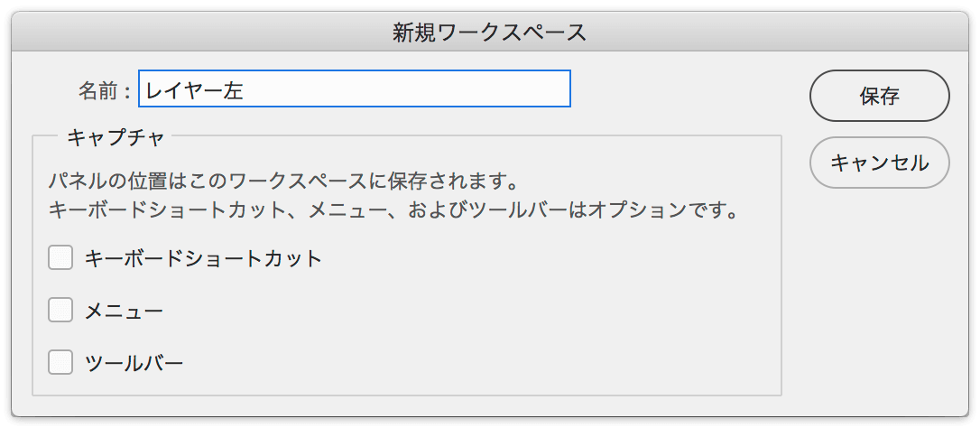The image size is (980, 428).
Task: Click the キーボードショートカット checkbox label
Action: click(203, 258)
